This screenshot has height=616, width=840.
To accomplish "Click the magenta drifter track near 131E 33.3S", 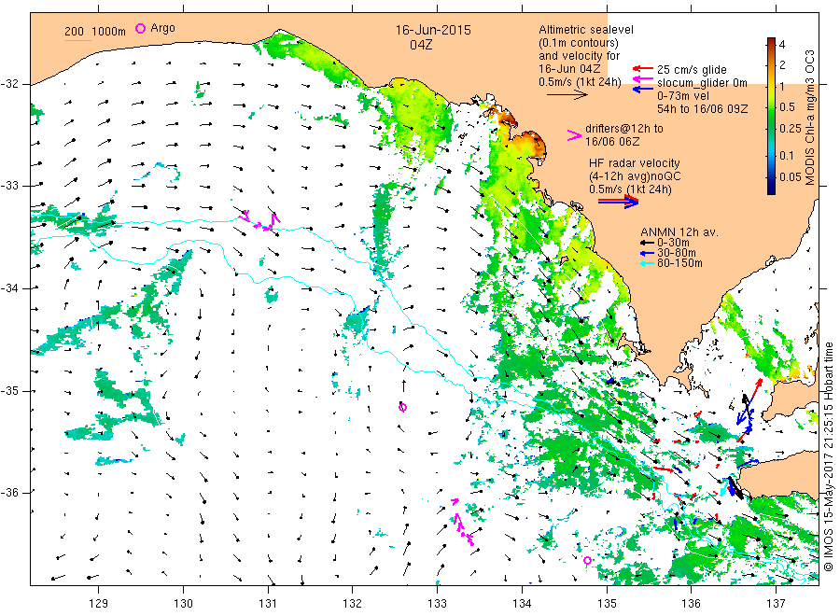I will coord(261,220).
